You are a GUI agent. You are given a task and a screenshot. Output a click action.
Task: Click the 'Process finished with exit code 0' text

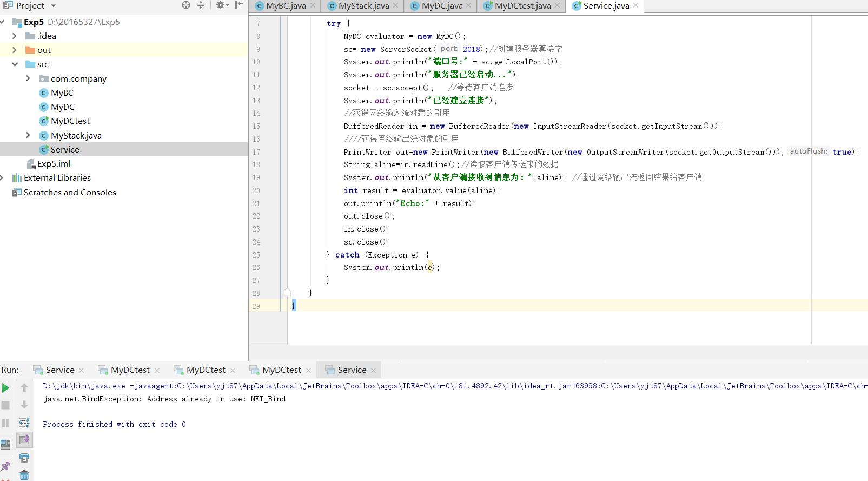[x=114, y=424]
